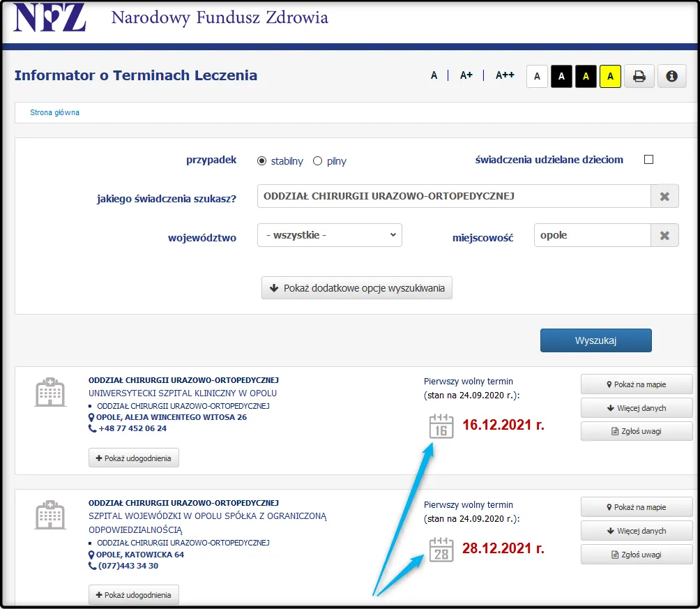This screenshot has width=700, height=609.
Task: Click the Wyszukaj button
Action: (595, 340)
